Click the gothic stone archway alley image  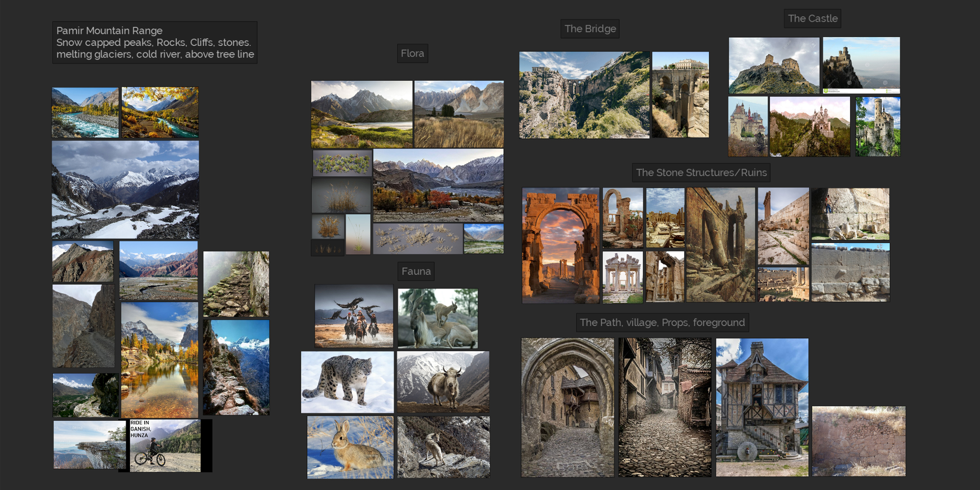567,407
